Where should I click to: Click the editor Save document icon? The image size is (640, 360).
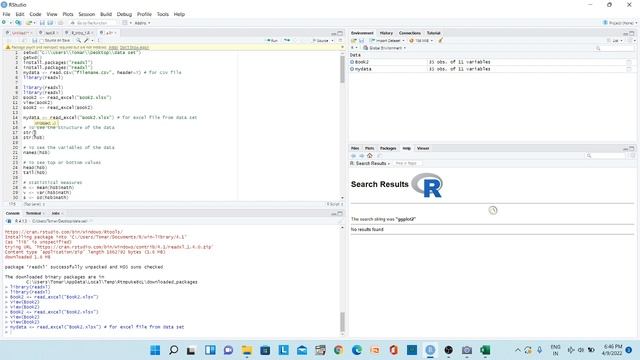click(x=35, y=40)
